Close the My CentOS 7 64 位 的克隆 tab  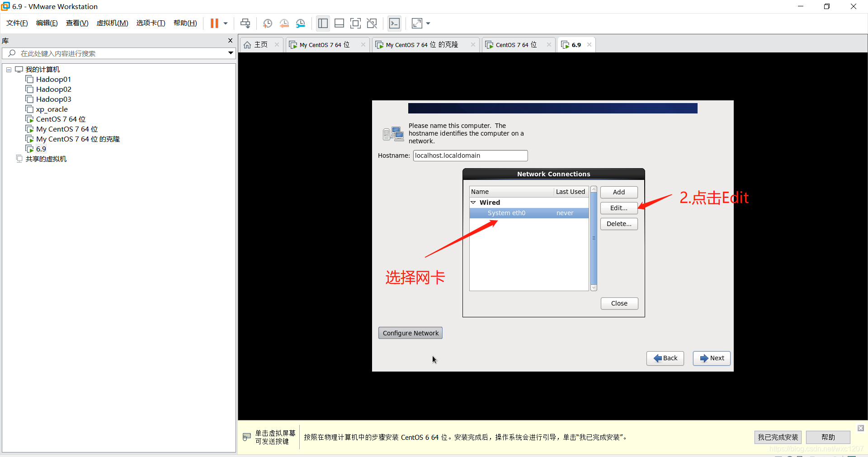point(473,45)
